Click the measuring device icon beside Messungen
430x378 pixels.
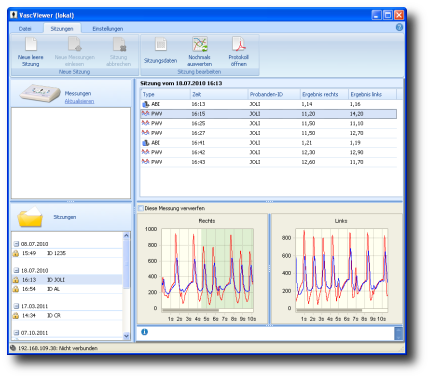pos(39,93)
